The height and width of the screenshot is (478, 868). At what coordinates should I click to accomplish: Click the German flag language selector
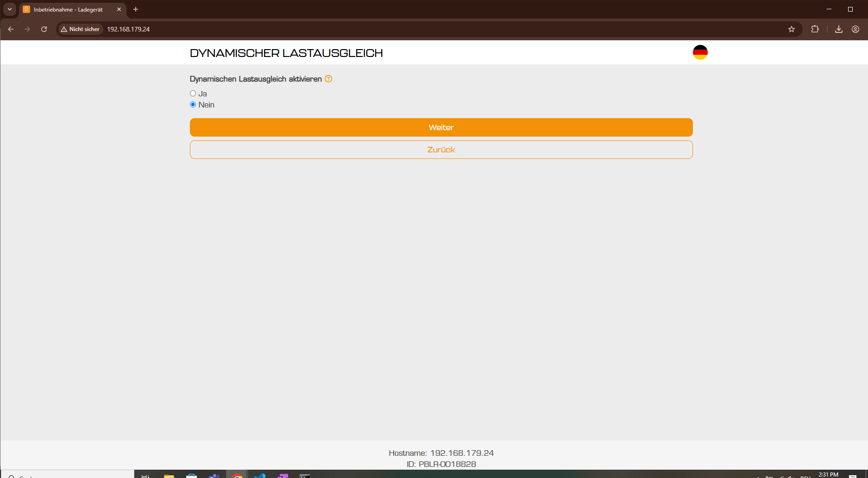pyautogui.click(x=700, y=52)
